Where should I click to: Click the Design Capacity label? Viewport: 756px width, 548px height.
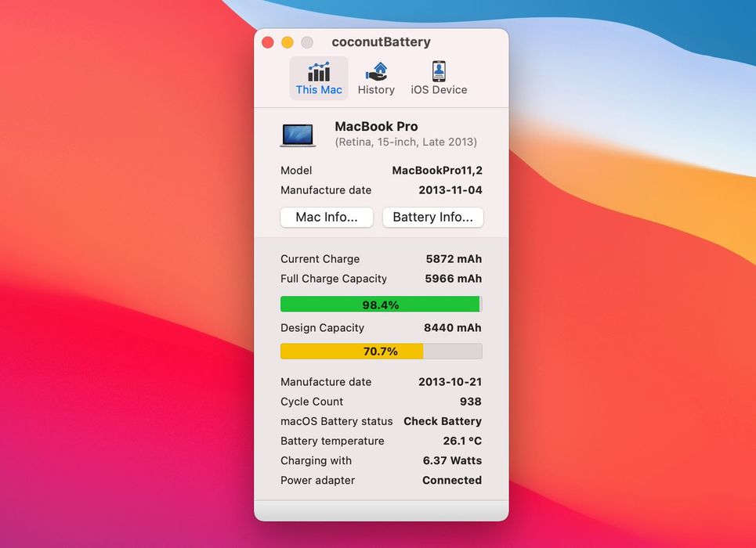click(322, 328)
